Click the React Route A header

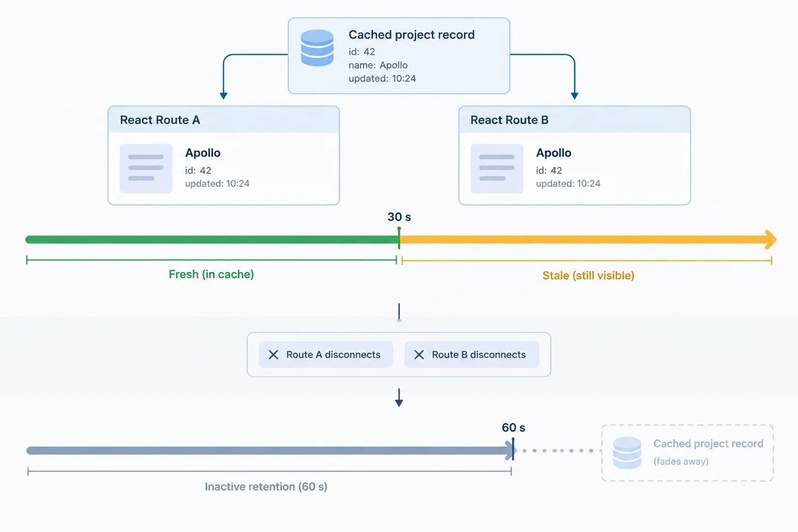pos(223,120)
